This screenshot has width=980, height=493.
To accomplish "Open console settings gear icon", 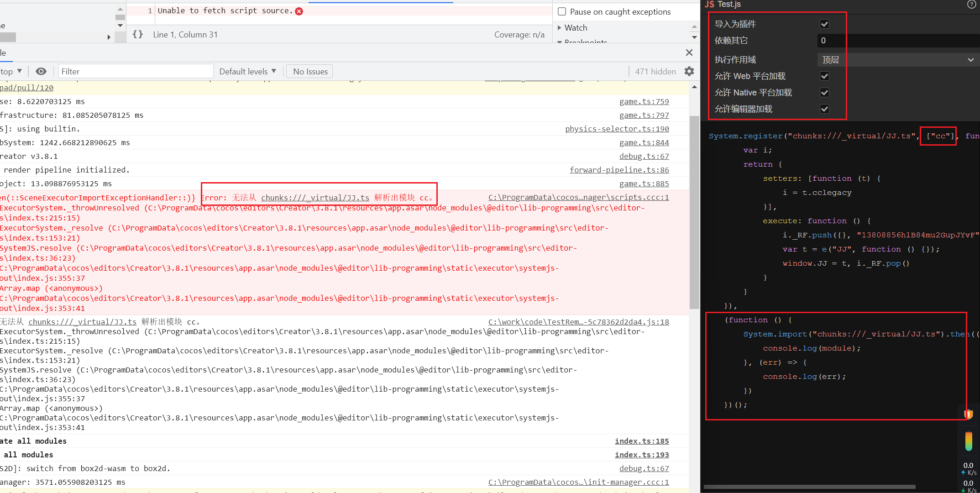I will point(689,71).
